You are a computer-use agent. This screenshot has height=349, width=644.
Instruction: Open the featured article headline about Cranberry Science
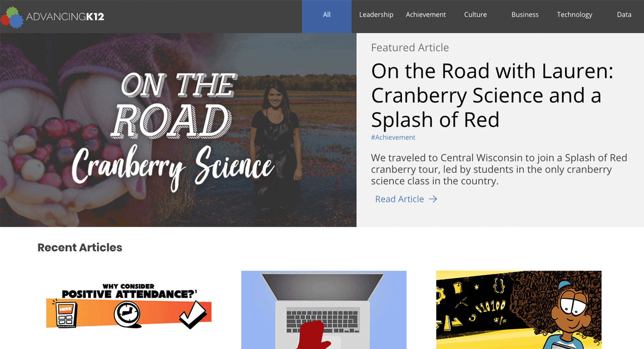[492, 95]
